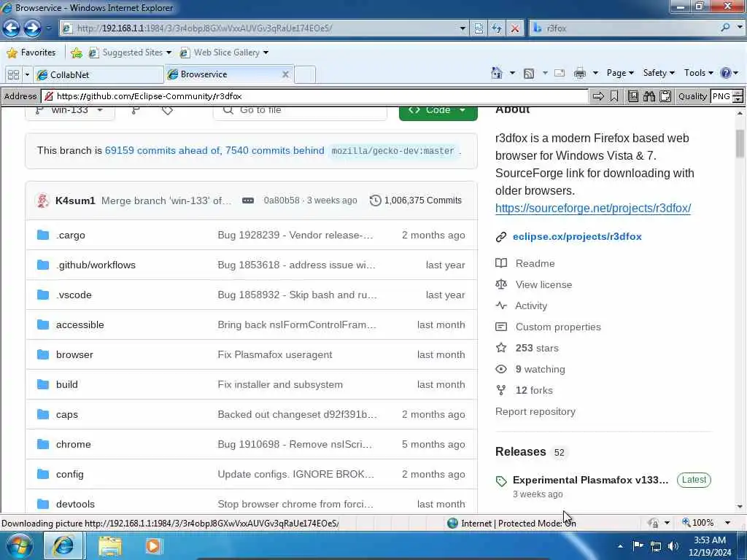Open the Experimental Plasmafox v133 release
Screen dimensions: 747x560
590,480
